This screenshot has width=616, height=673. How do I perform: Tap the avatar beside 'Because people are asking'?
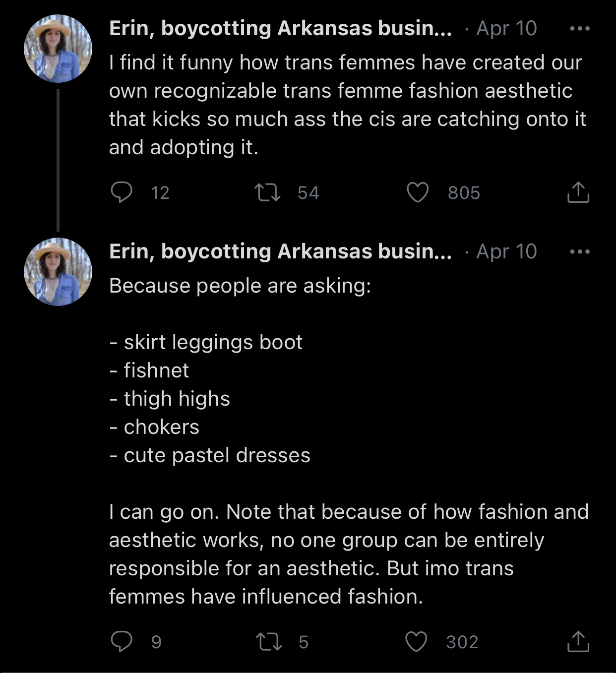tap(58, 272)
